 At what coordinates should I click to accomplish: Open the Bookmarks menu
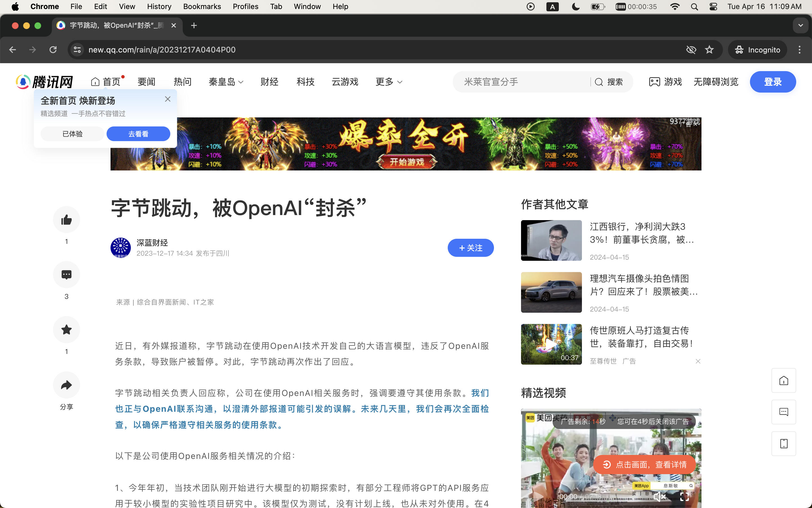pyautogui.click(x=202, y=7)
